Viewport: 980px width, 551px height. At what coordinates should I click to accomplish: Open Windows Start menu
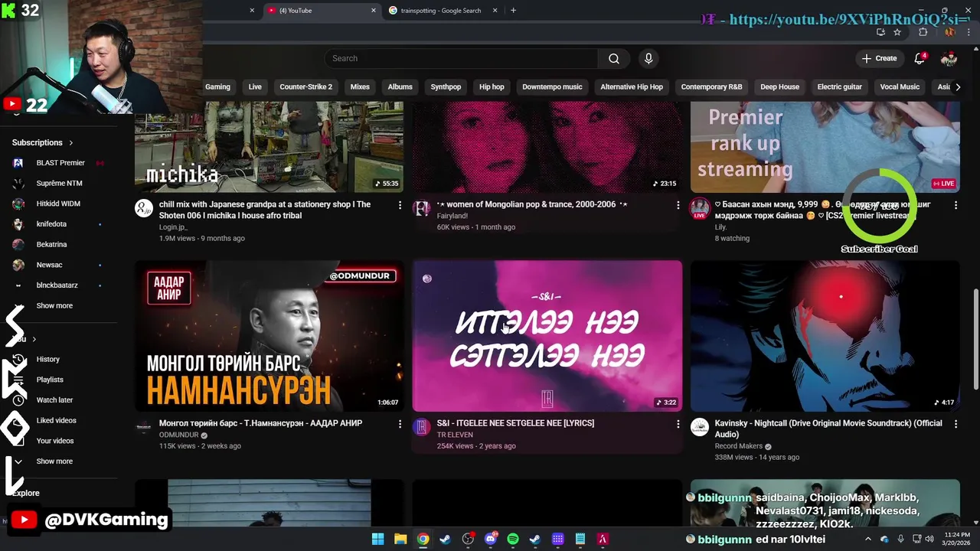coord(378,539)
